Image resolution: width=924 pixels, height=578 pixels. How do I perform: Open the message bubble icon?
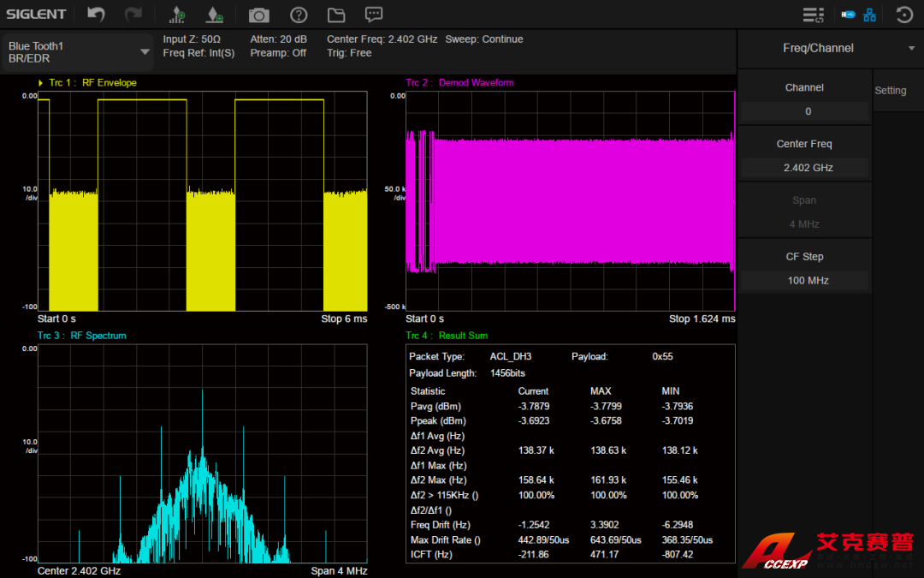point(373,15)
